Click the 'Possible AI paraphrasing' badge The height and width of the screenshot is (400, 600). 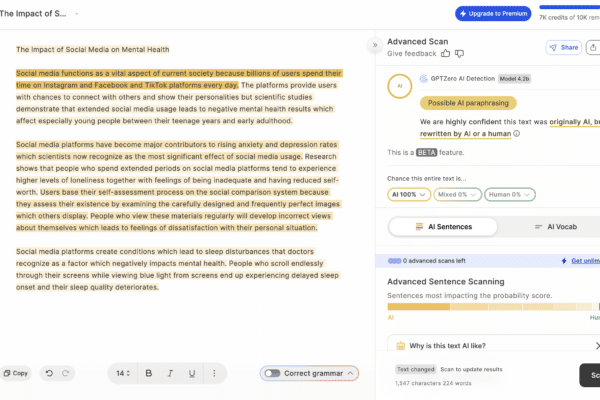point(468,103)
